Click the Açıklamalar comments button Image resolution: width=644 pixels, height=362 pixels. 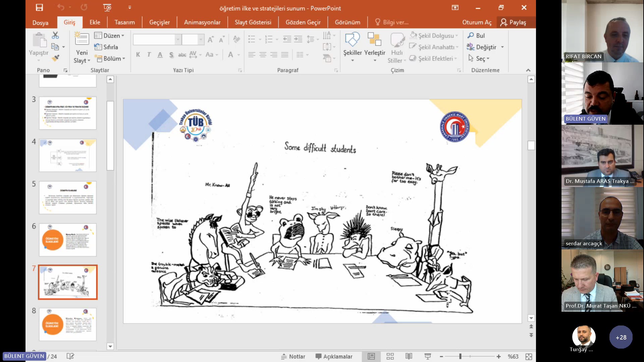click(x=334, y=356)
